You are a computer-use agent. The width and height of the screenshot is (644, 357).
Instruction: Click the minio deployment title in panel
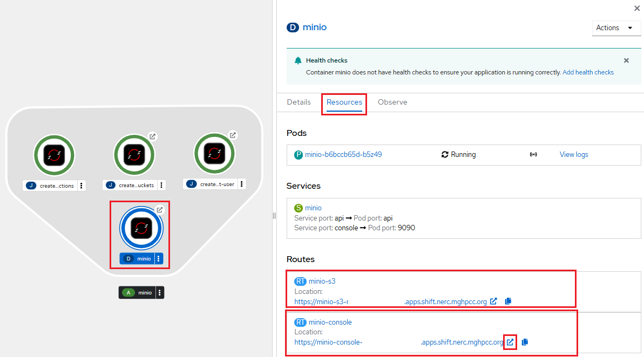coord(315,27)
